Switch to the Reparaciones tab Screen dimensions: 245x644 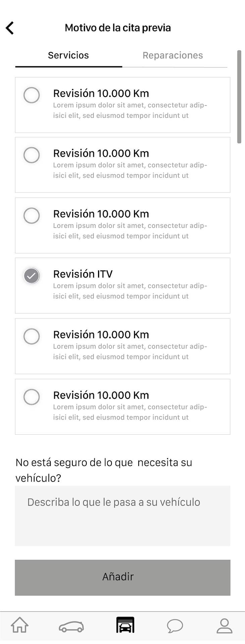pyautogui.click(x=173, y=55)
